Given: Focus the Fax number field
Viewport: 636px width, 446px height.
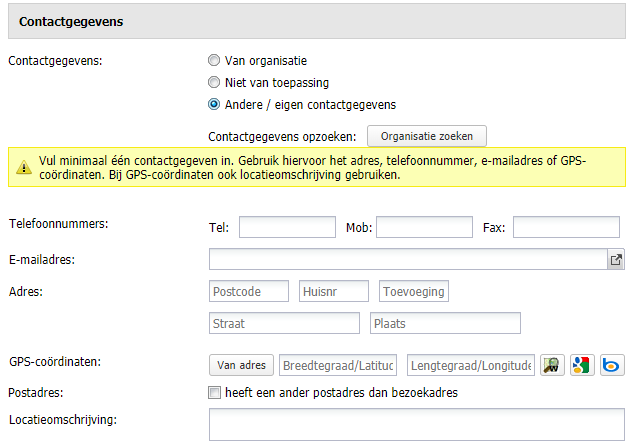Looking at the screenshot, I should [566, 227].
